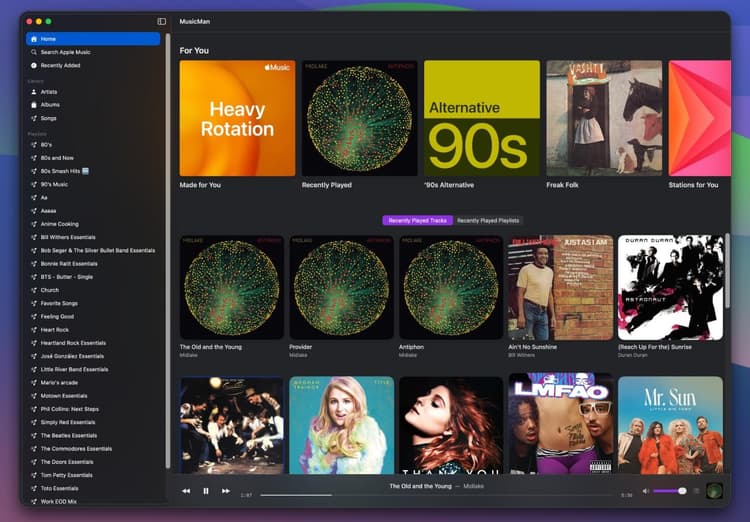Click the playlist icon beside Aaaaa

[x=34, y=211]
